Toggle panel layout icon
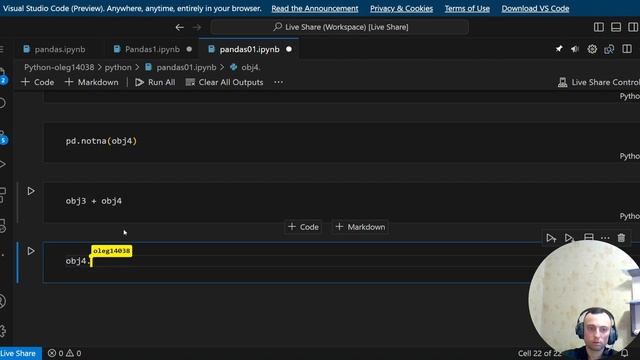Image resolution: width=640 pixels, height=360 pixels. (x=616, y=27)
